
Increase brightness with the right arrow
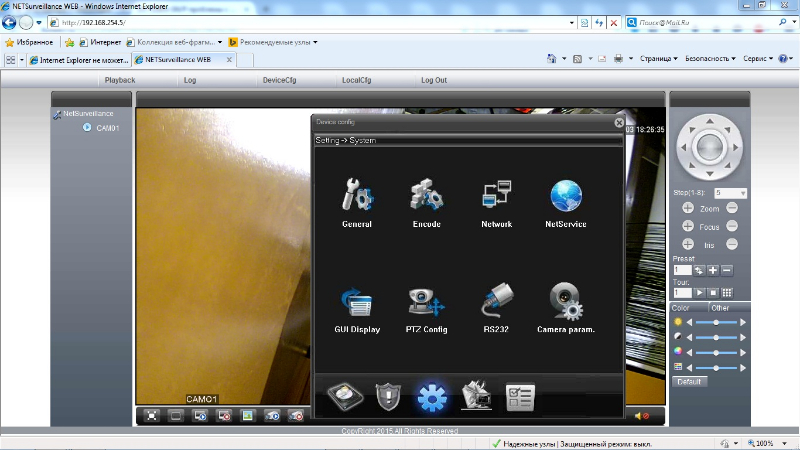pyautogui.click(x=743, y=322)
